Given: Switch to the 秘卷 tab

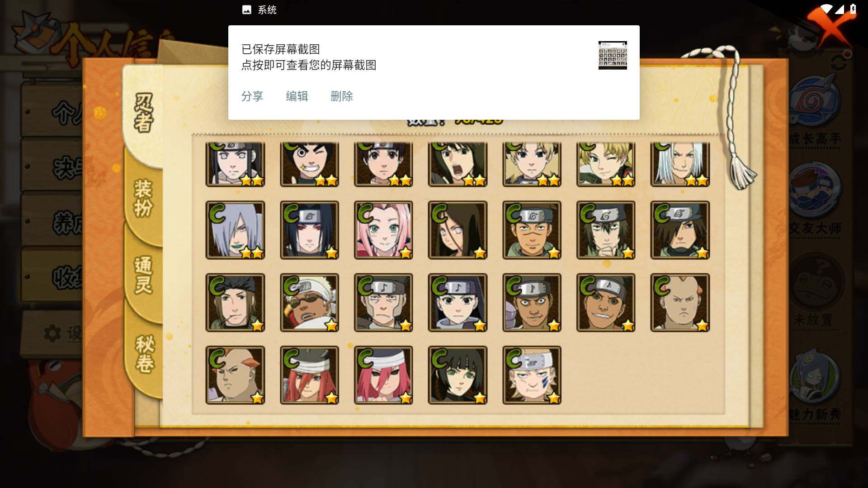Looking at the screenshot, I should (x=145, y=354).
